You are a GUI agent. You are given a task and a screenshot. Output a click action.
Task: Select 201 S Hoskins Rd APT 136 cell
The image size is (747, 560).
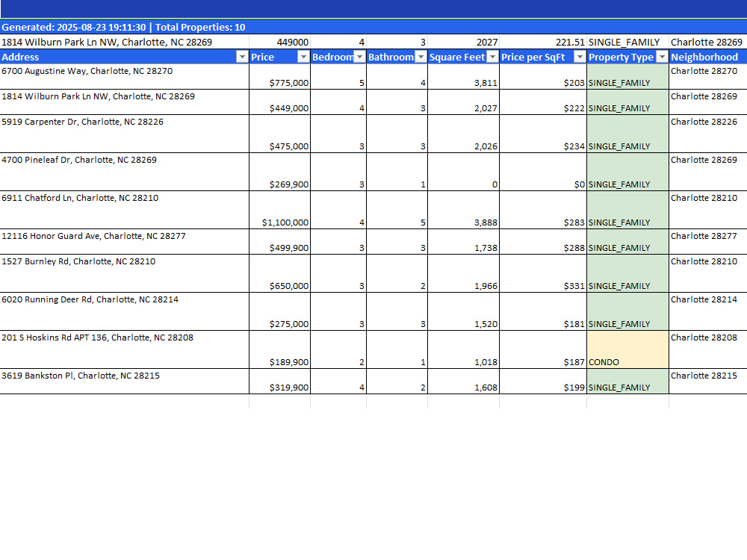click(124, 349)
